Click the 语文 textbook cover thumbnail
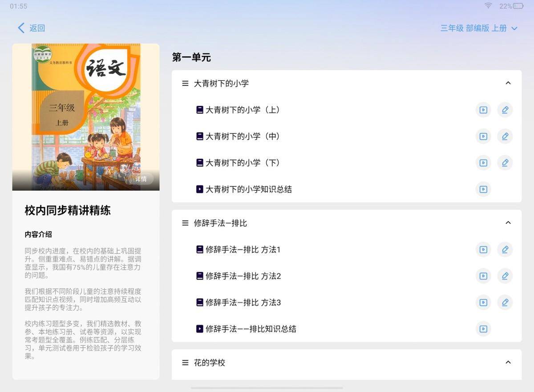The image size is (534, 392). pyautogui.click(x=85, y=116)
